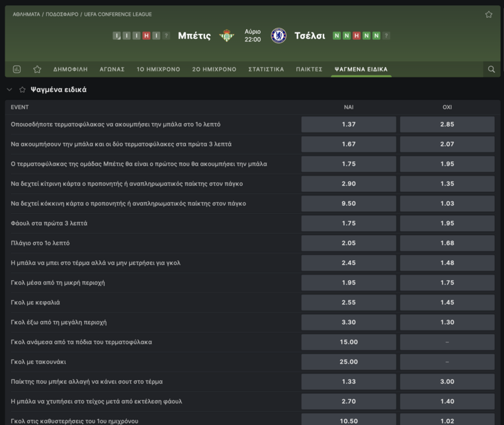Viewport: 504px width, 425px height.
Task: Select the ΣΤΑΤΙΣΤΙΚΑ tab
Action: 266,69
